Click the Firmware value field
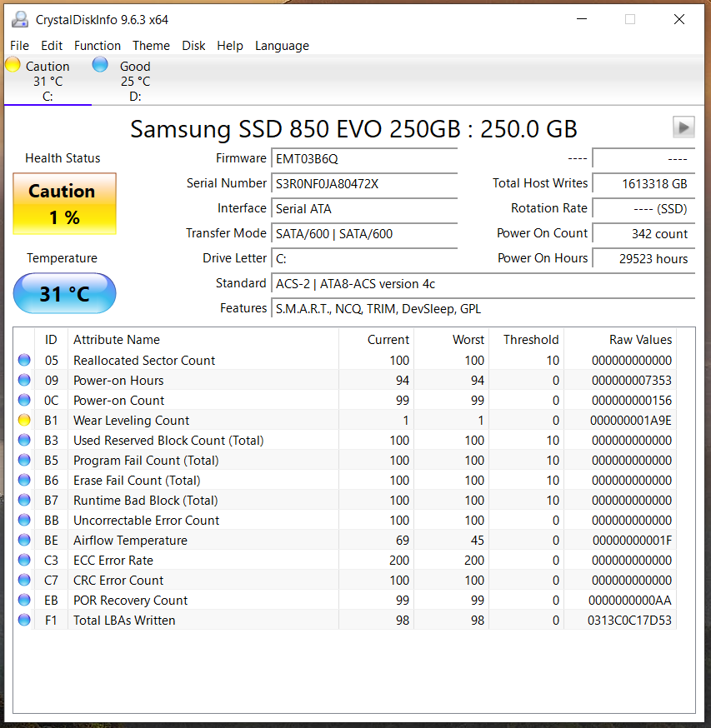Image resolution: width=711 pixels, height=728 pixels. 364,159
